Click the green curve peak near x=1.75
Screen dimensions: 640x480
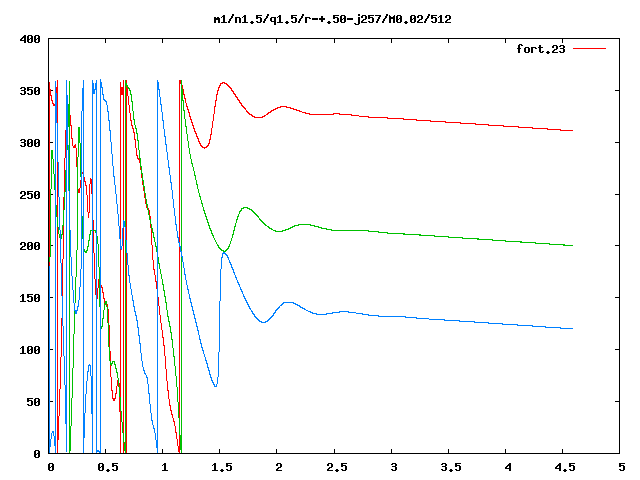(245, 208)
